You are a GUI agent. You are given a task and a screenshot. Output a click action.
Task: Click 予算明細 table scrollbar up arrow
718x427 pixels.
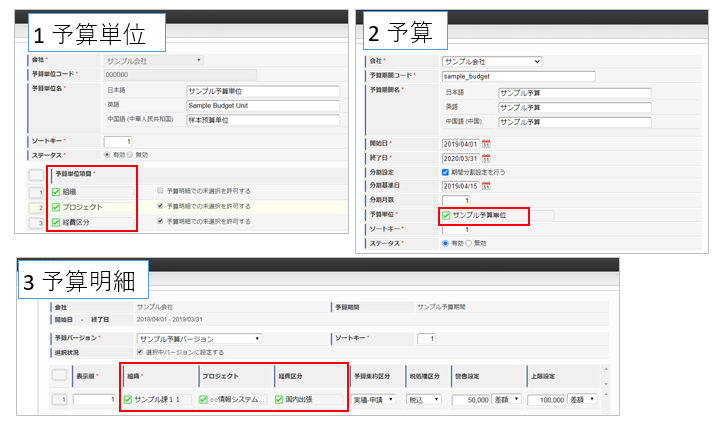606,369
